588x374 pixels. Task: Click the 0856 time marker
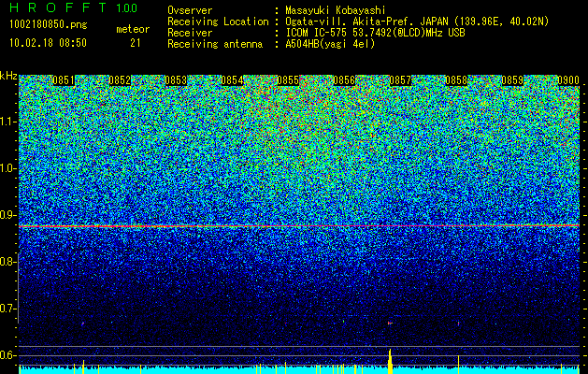pos(344,80)
